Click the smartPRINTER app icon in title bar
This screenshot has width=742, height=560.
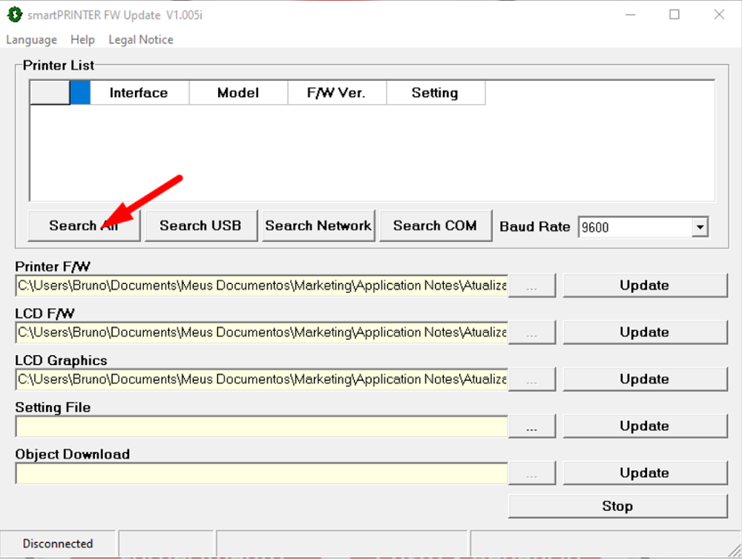[x=13, y=15]
